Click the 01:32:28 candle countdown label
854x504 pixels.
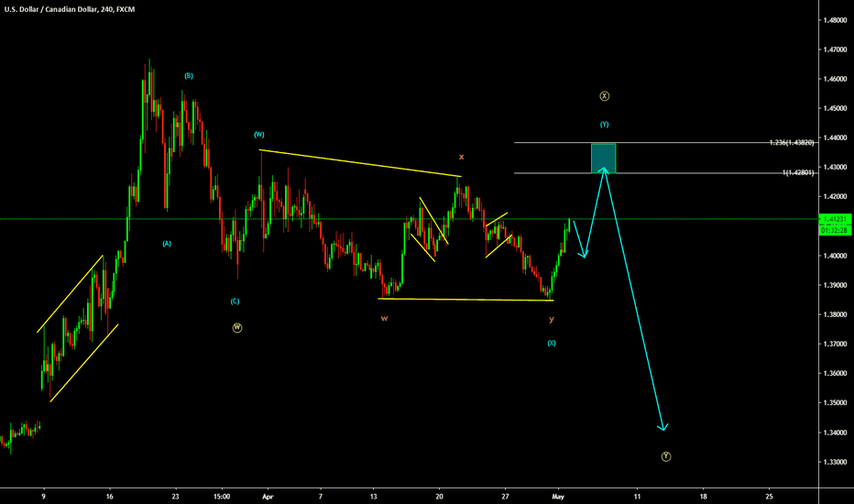tap(835, 231)
